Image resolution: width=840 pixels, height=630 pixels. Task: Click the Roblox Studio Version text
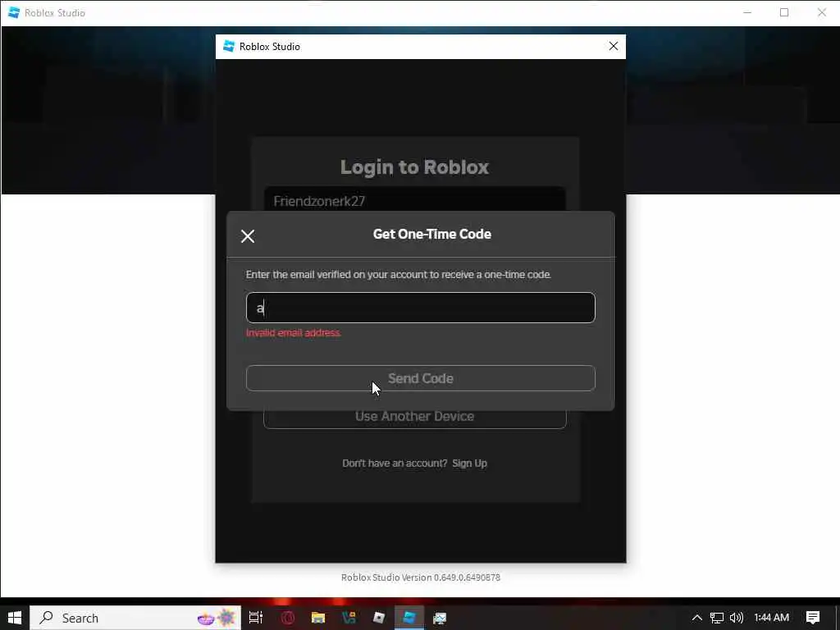pos(421,577)
